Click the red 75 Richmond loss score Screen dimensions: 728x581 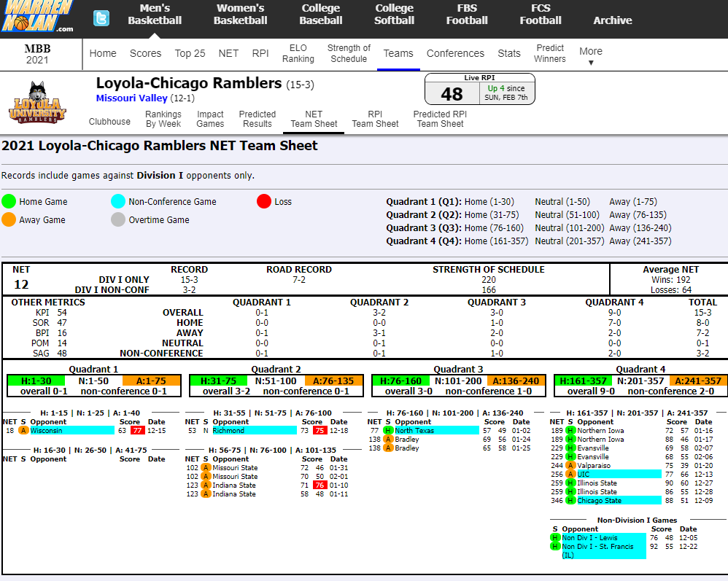click(320, 431)
